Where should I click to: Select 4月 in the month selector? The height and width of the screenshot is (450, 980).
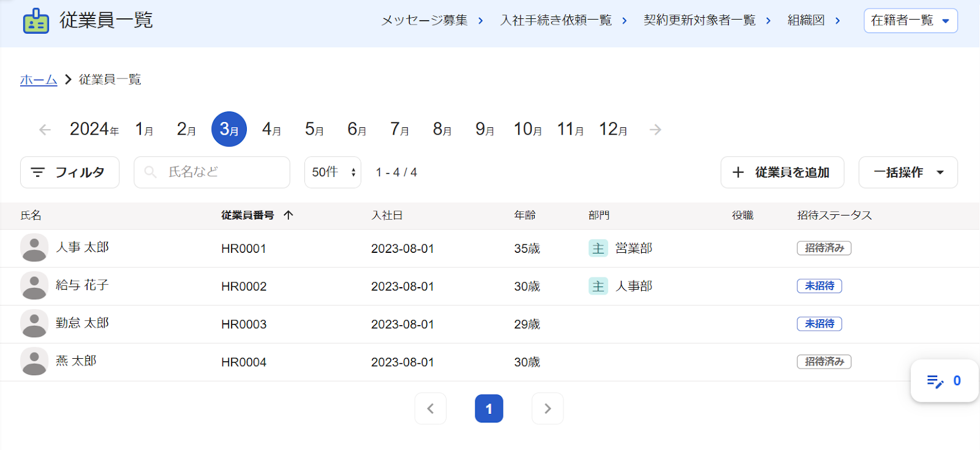[271, 129]
